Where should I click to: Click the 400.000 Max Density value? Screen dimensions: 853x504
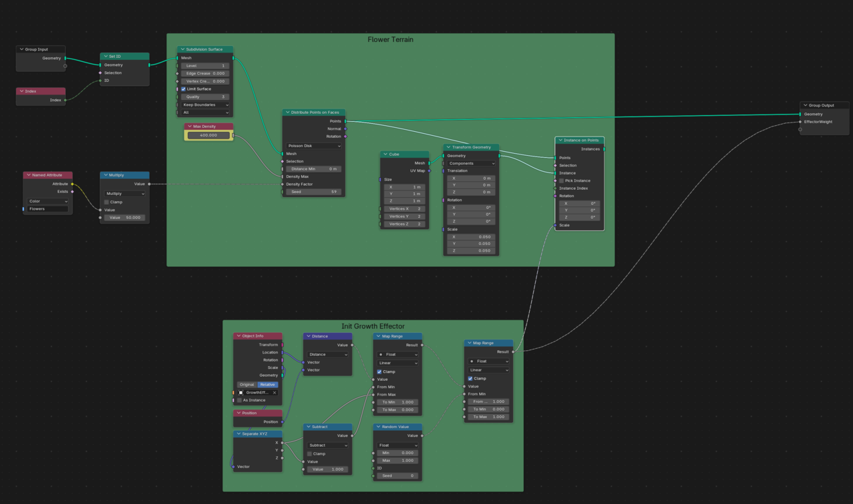click(x=209, y=135)
